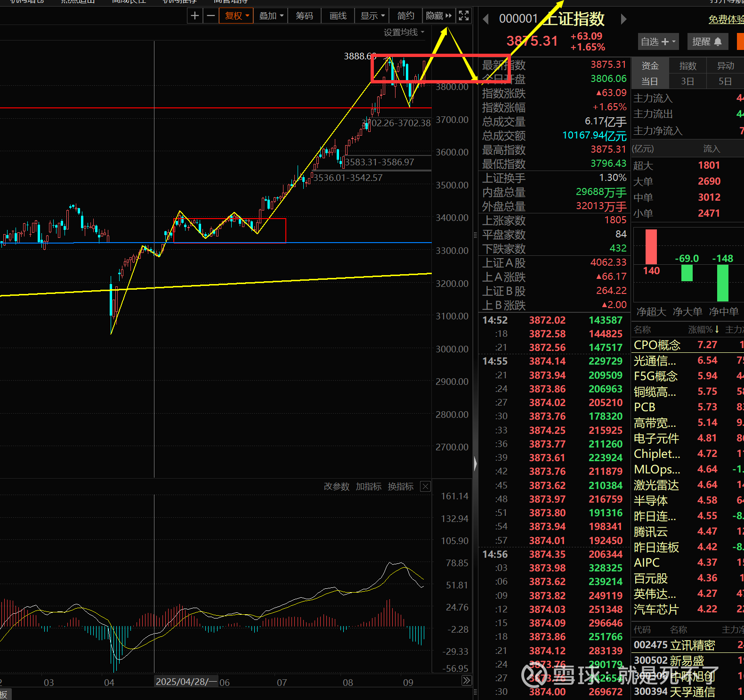Open the PCB sector row
Screen dimensions: 744x700
click(x=687, y=407)
